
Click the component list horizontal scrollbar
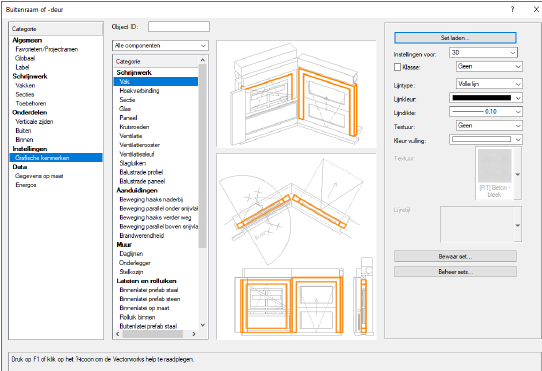tap(152, 334)
